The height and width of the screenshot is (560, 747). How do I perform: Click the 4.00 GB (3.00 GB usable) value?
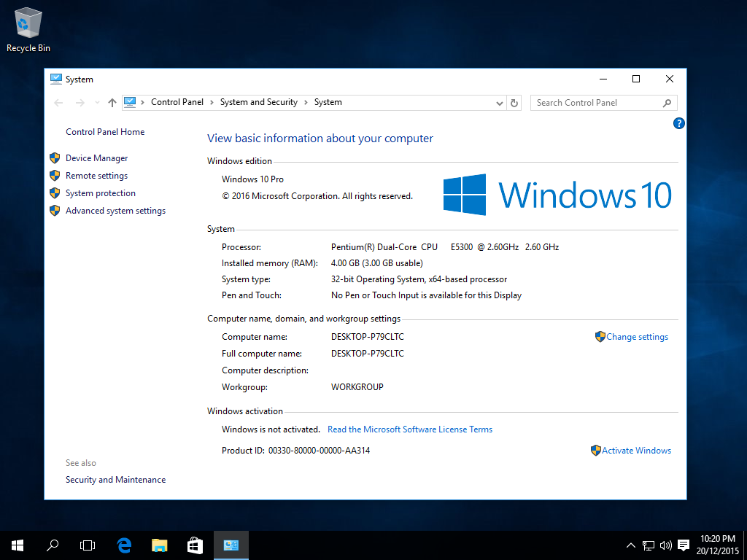377,262
